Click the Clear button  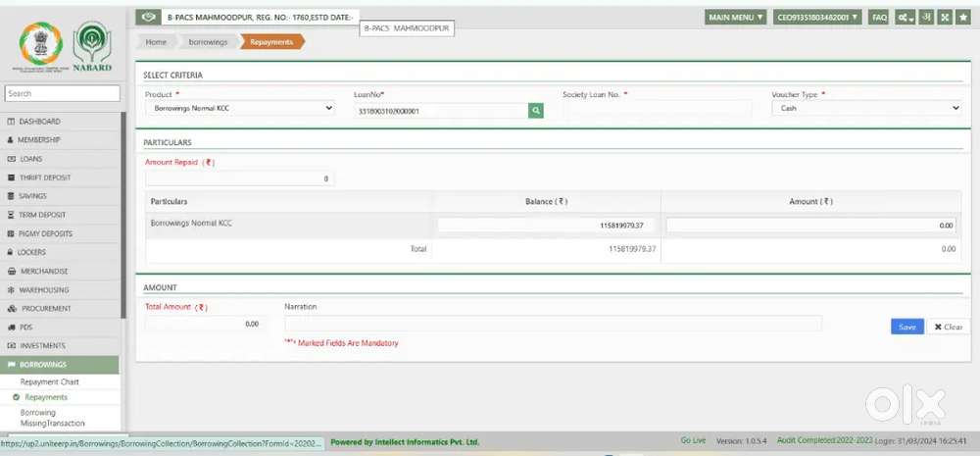coord(948,327)
